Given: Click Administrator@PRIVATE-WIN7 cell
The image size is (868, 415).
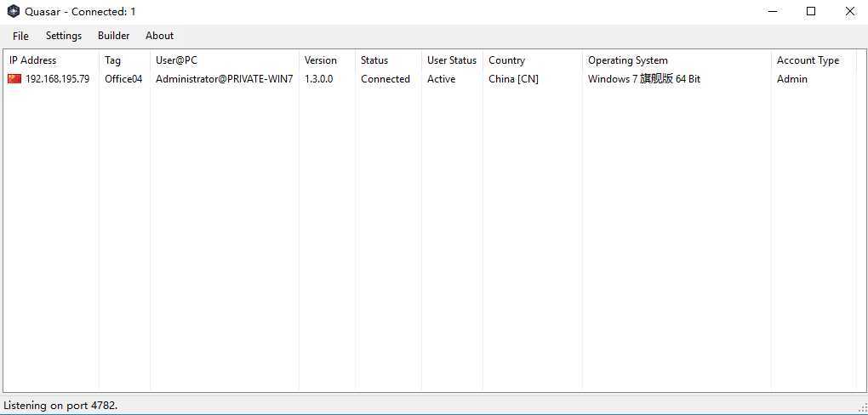Looking at the screenshot, I should tap(224, 79).
